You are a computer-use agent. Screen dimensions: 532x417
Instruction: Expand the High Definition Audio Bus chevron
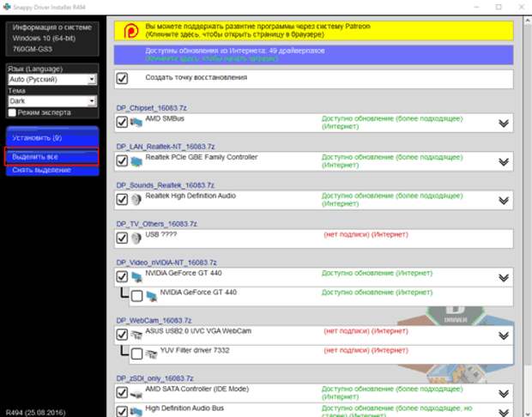504,412
